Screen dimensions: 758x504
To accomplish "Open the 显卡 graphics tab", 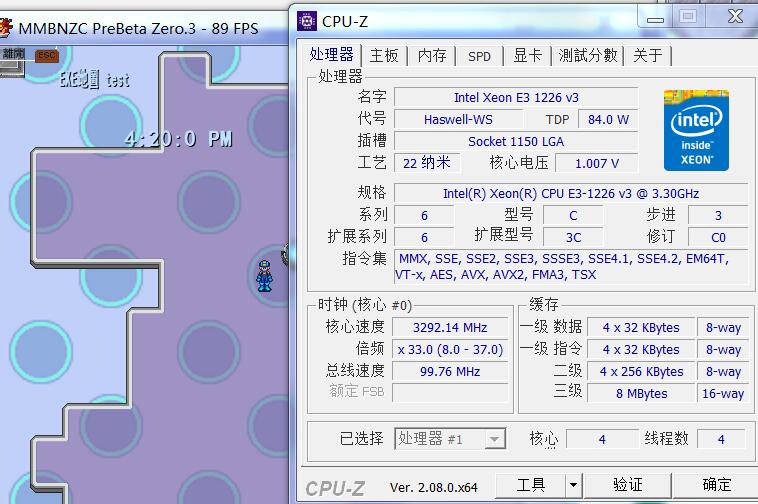I will coord(527,56).
